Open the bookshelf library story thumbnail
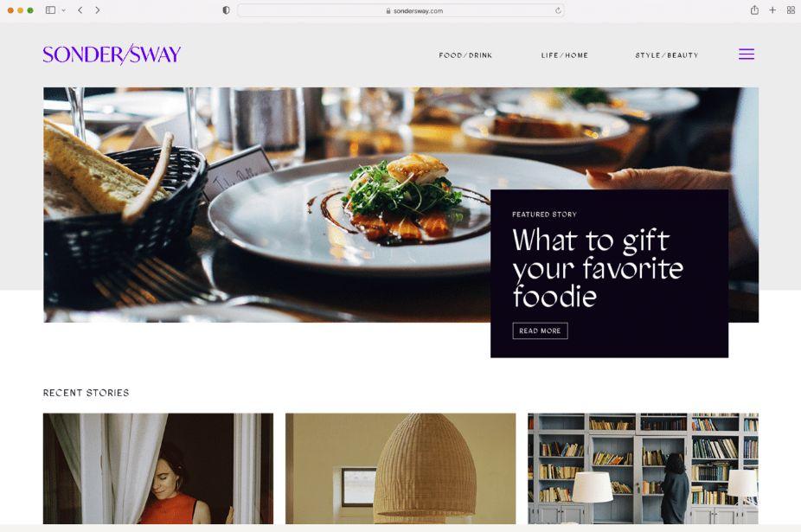This screenshot has height=532, width=801. pyautogui.click(x=644, y=469)
